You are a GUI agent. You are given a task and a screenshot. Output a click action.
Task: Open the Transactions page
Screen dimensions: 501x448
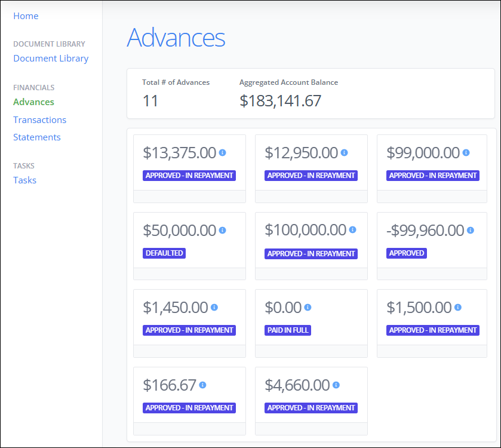point(39,120)
